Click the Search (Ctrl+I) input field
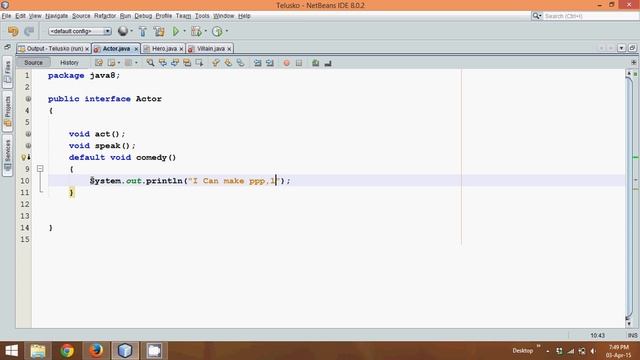 click(x=590, y=16)
